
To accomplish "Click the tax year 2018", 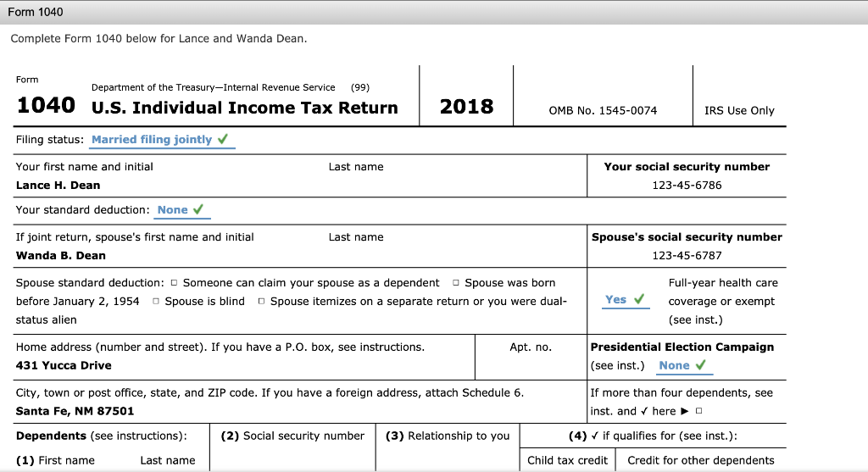I will pos(467,107).
